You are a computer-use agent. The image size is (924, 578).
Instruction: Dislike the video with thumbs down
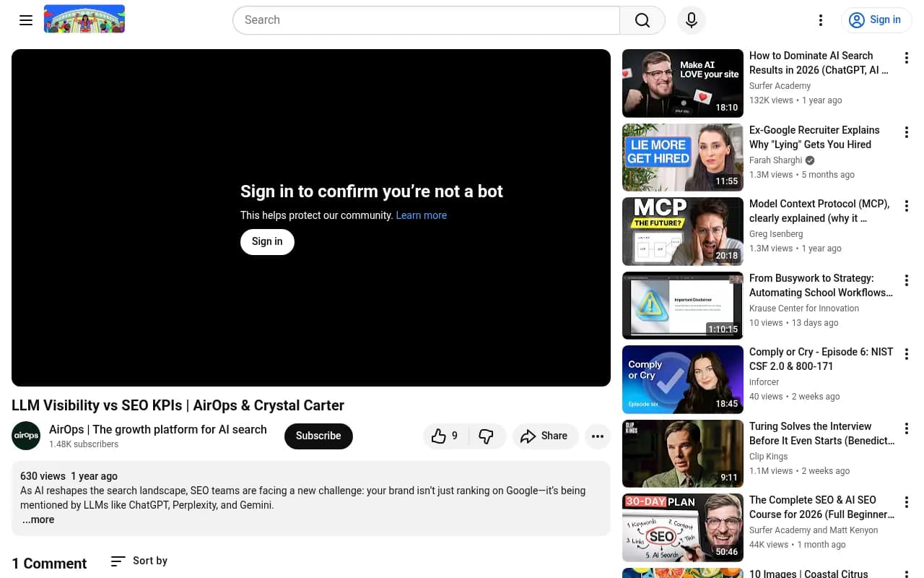pyautogui.click(x=487, y=436)
